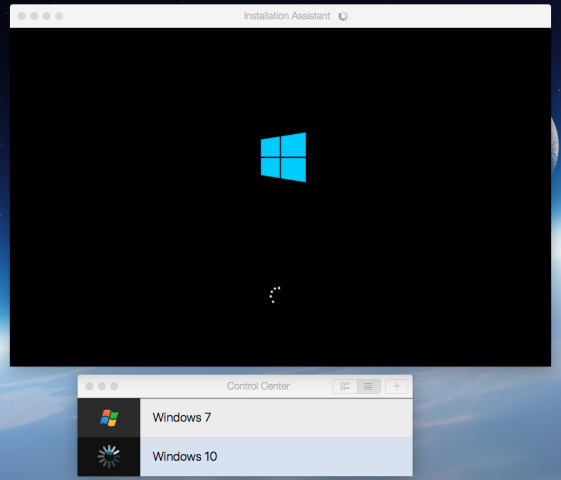Click the boot progress dots in VM screen
Viewport: 561px width, 480px height.
coord(274,295)
